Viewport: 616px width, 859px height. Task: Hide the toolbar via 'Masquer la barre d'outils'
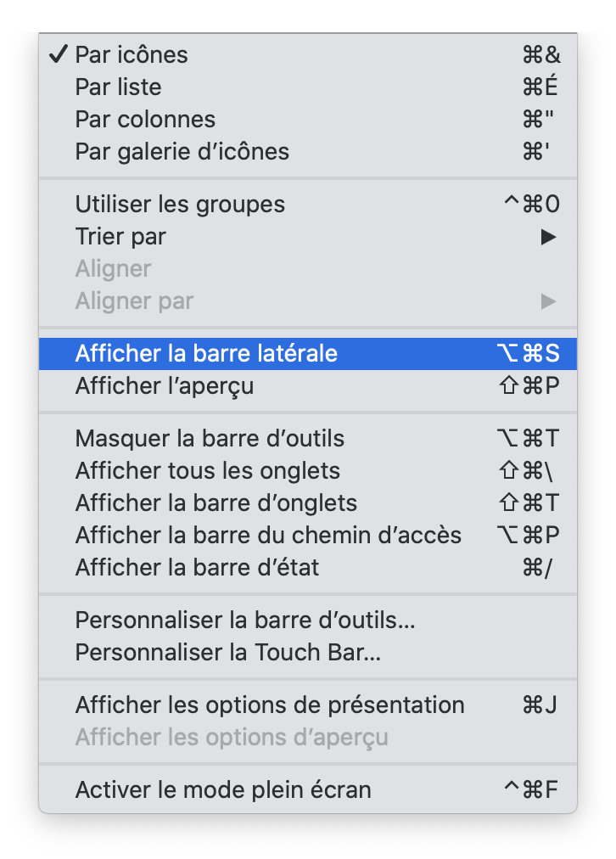pos(210,439)
